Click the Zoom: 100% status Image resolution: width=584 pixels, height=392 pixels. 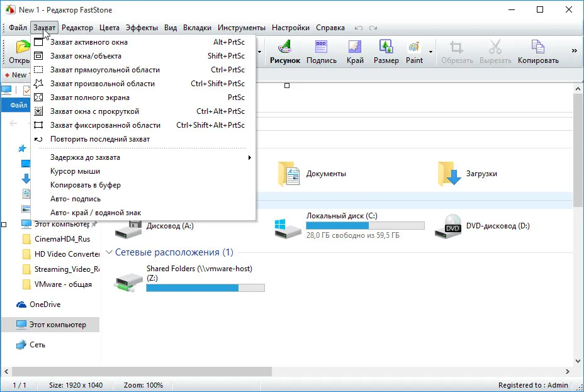143,385
